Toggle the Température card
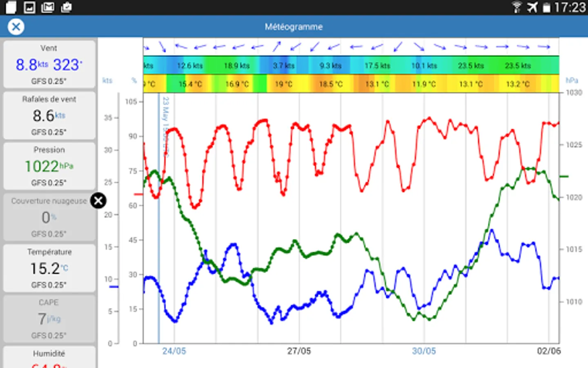This screenshot has height=368, width=588. pyautogui.click(x=49, y=268)
